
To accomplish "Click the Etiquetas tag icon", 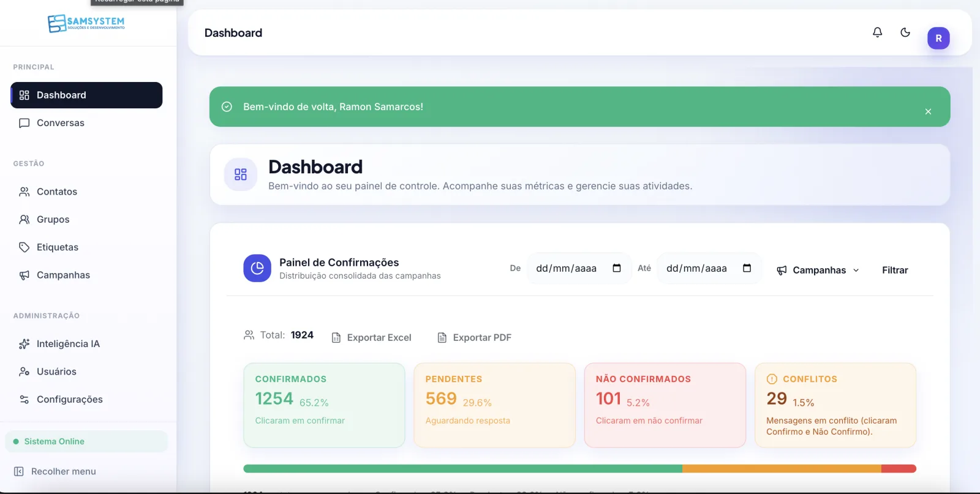I will pos(24,247).
